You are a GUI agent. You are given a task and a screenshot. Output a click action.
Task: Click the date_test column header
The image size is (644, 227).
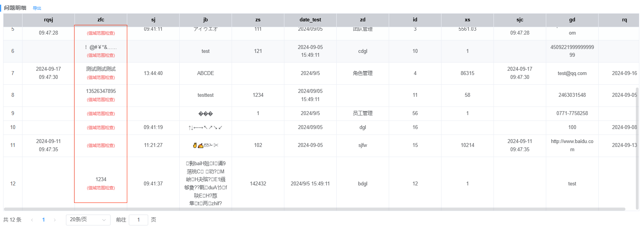pyautogui.click(x=310, y=20)
